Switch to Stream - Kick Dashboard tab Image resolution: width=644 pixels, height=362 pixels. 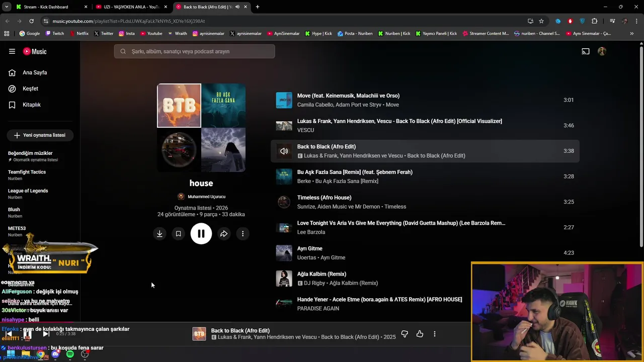click(50, 7)
